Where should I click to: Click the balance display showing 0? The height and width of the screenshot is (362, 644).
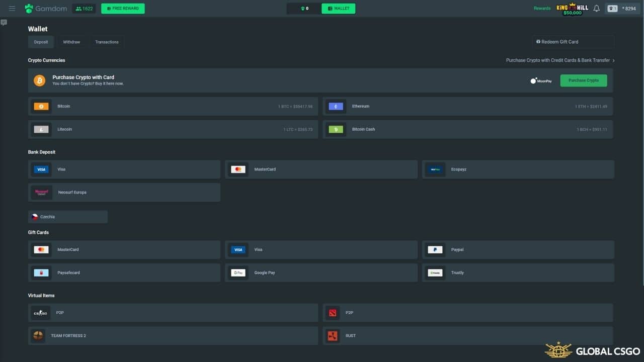pos(304,9)
